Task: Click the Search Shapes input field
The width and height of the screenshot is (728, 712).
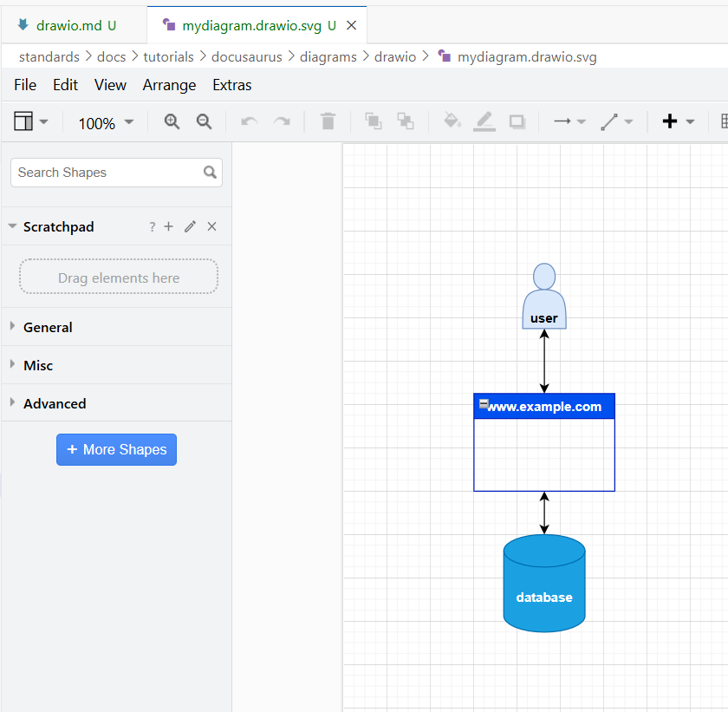Action: 108,173
